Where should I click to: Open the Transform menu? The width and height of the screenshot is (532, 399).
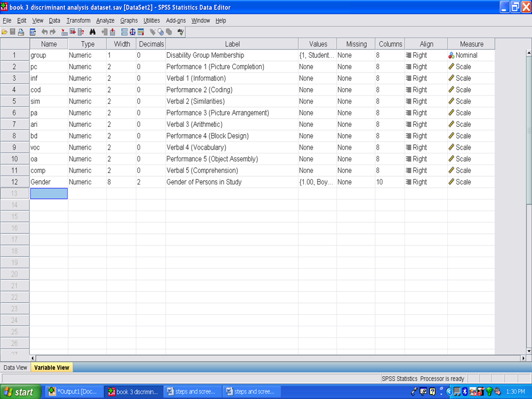point(78,21)
